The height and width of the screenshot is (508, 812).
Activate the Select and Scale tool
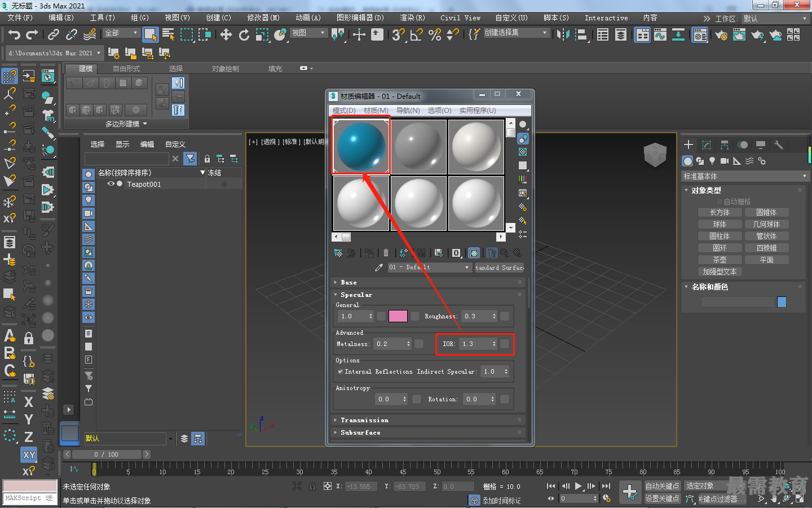pyautogui.click(x=262, y=35)
